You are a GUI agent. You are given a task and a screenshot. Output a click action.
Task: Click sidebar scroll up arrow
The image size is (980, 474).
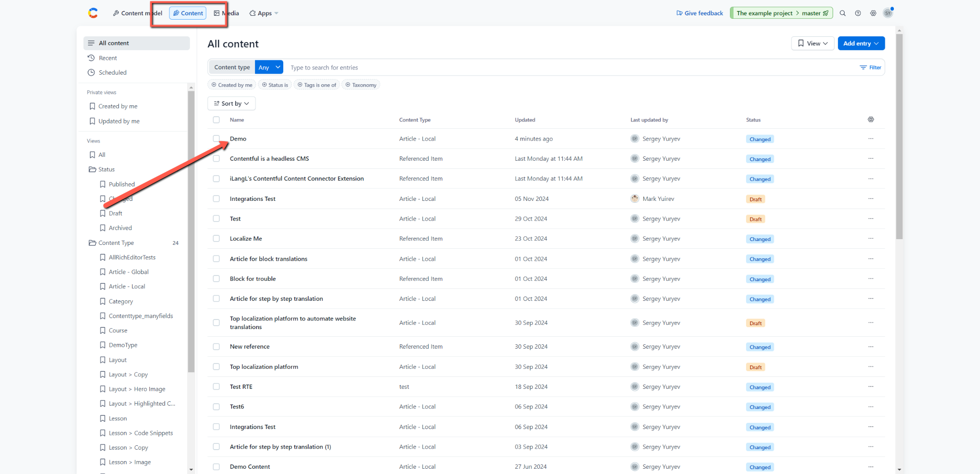click(191, 88)
